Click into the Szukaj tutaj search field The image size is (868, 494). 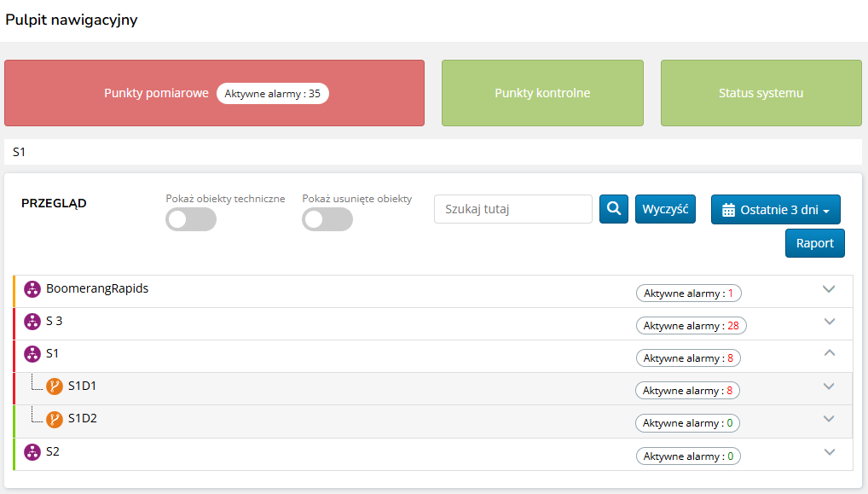[512, 209]
